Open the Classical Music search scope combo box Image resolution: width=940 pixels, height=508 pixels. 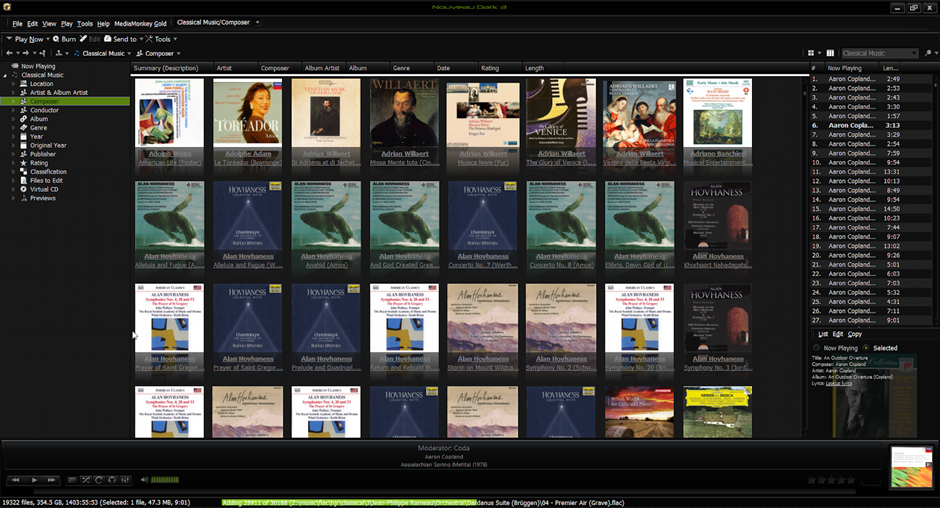tap(879, 53)
